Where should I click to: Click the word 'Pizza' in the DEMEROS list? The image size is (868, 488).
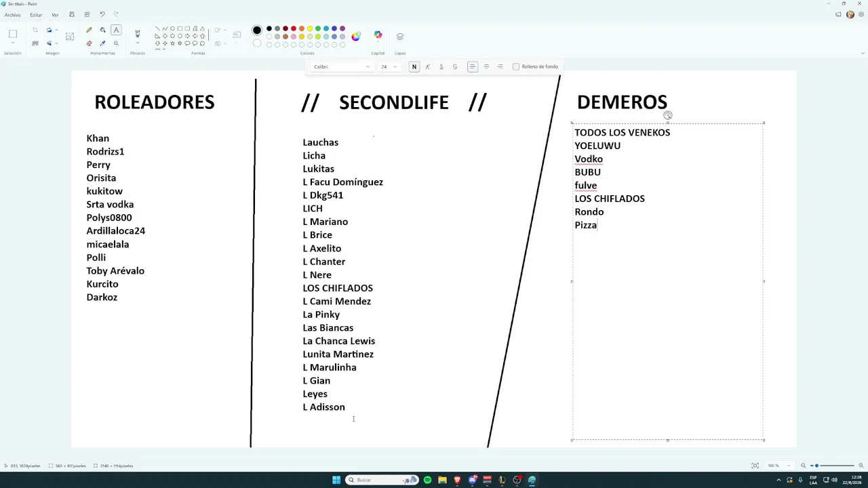[x=586, y=225]
